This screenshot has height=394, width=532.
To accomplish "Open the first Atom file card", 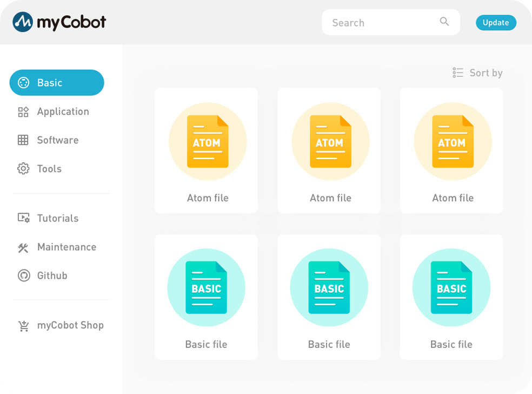I will pyautogui.click(x=206, y=150).
